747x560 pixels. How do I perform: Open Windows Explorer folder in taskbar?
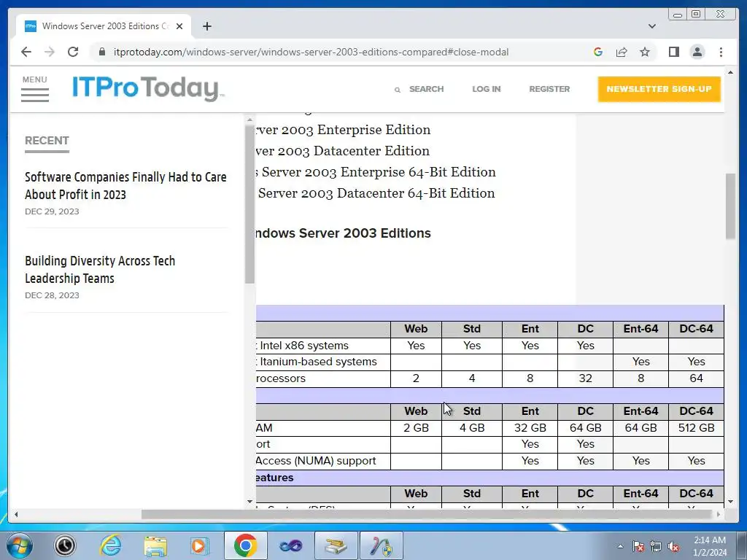(155, 545)
